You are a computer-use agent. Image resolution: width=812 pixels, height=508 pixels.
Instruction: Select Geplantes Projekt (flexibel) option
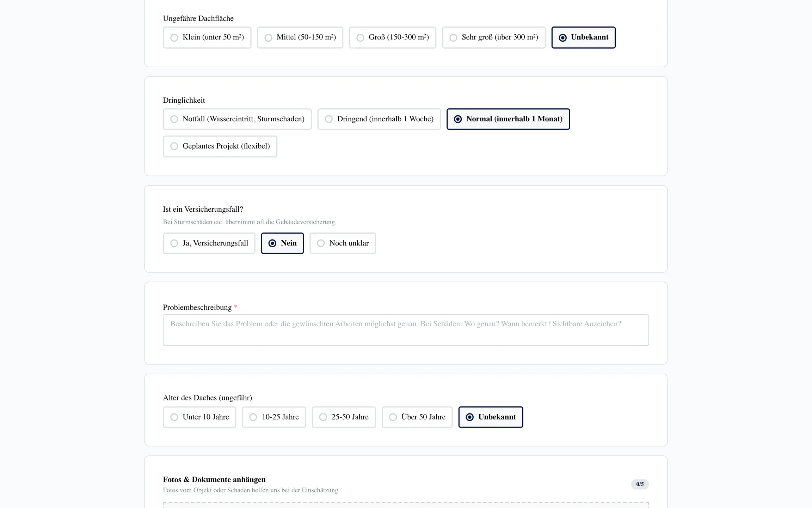220,146
